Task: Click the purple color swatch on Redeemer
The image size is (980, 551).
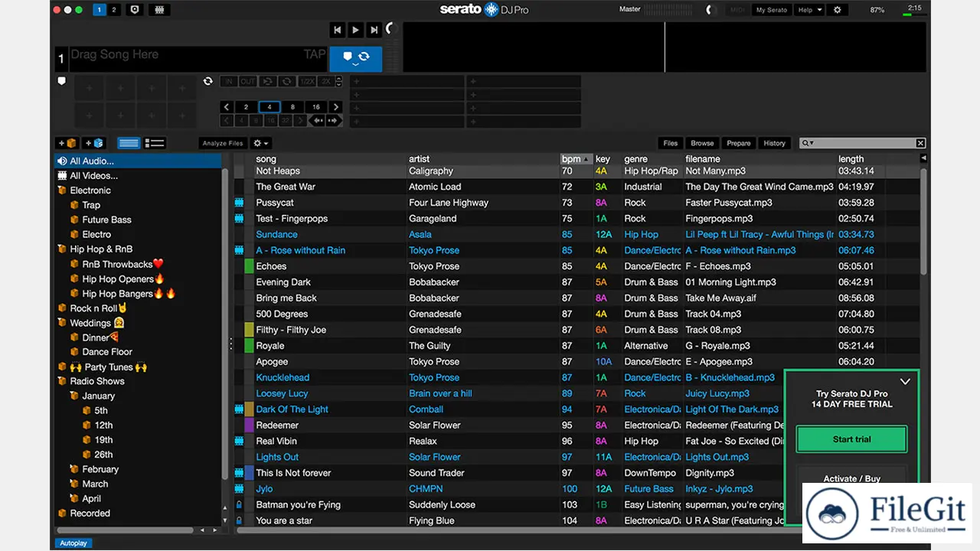Action: (x=250, y=425)
